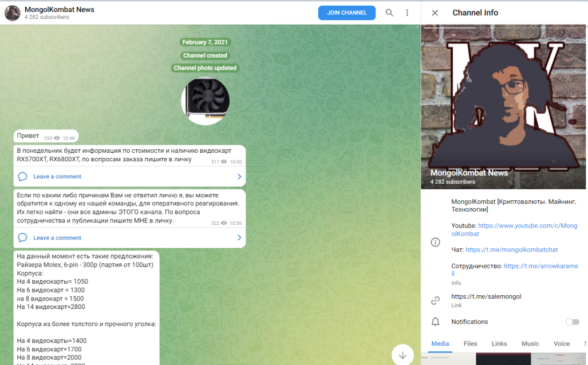588x365 pixels.
Task: Open the large channel profile picture
Action: click(503, 107)
